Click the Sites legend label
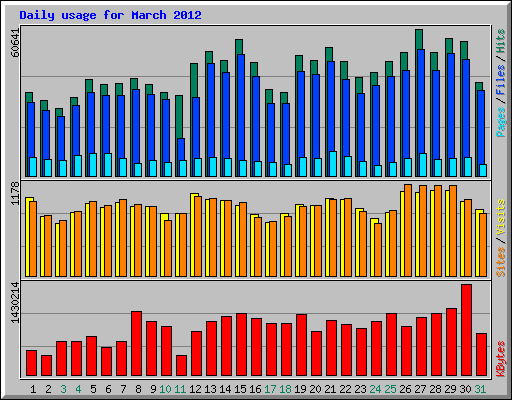Screen dimensions: 512x400 pos(501,262)
